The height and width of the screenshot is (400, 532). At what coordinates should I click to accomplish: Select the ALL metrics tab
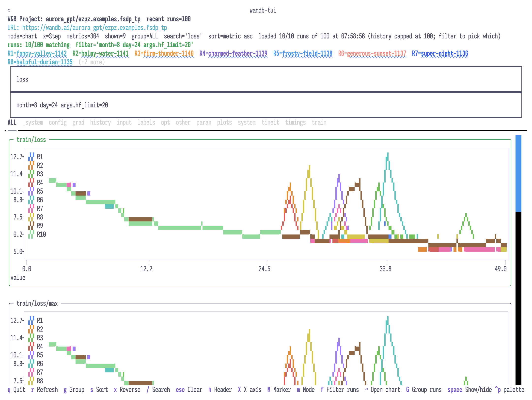(x=12, y=122)
